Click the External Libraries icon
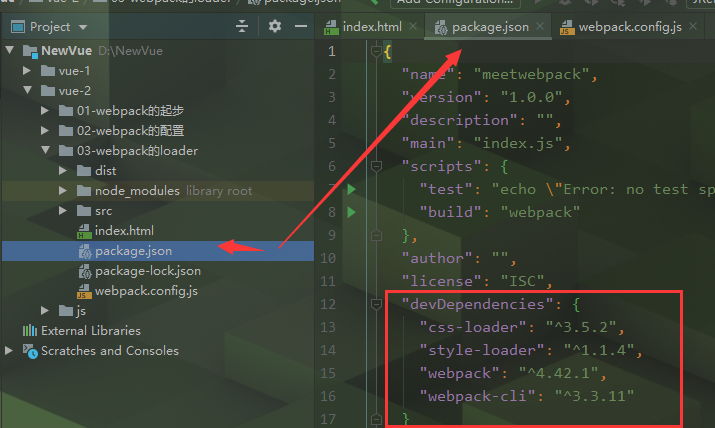 [x=30, y=330]
